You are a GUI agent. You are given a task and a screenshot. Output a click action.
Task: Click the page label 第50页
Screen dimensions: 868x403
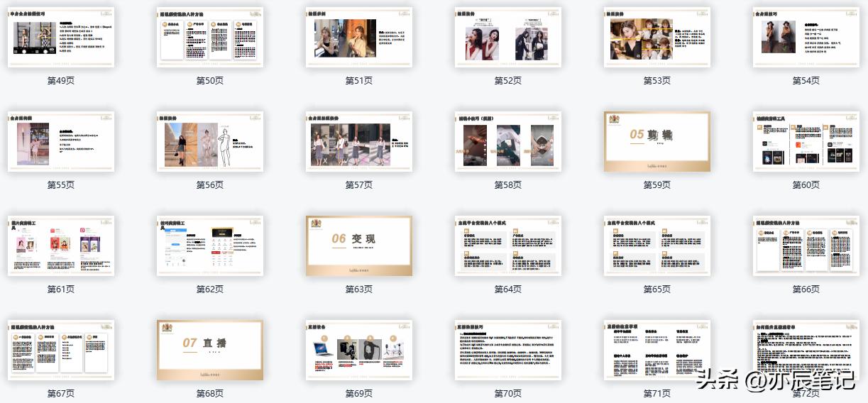click(210, 81)
